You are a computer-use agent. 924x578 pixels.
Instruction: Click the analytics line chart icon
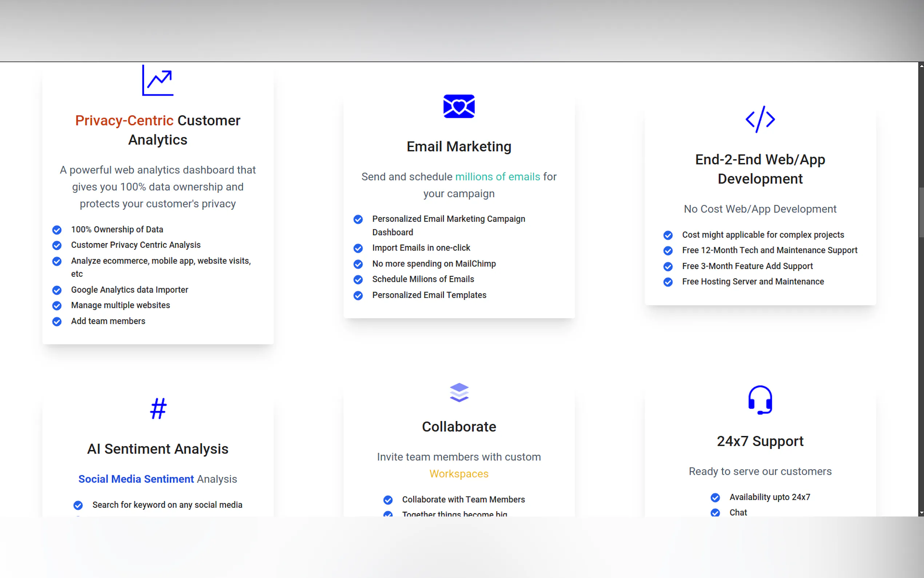pos(158,80)
